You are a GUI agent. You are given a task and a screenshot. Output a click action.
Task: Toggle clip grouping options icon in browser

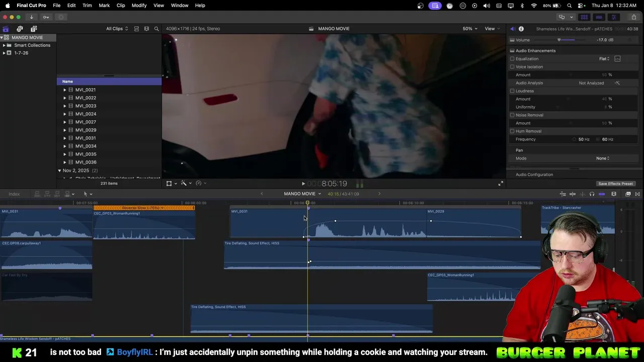[x=136, y=29]
